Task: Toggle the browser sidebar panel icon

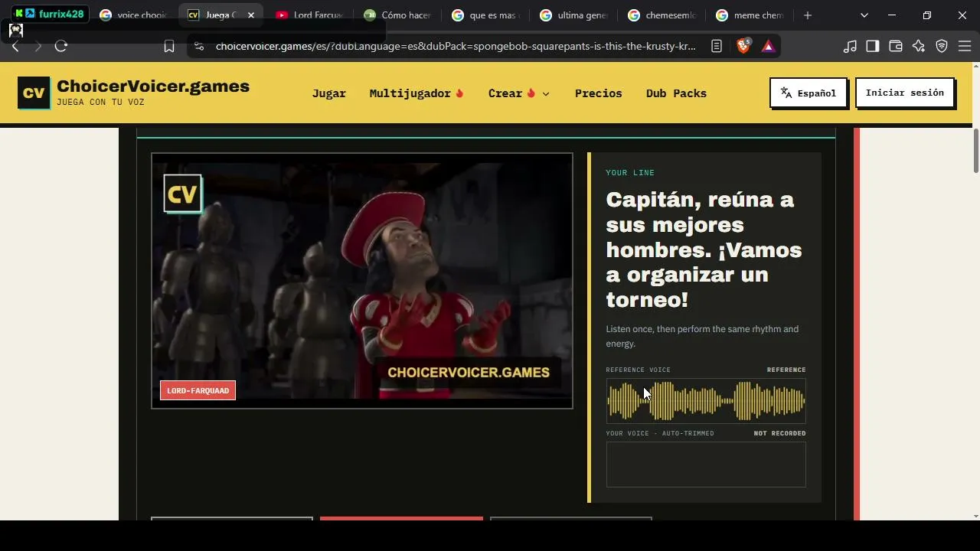Action: coord(873,46)
